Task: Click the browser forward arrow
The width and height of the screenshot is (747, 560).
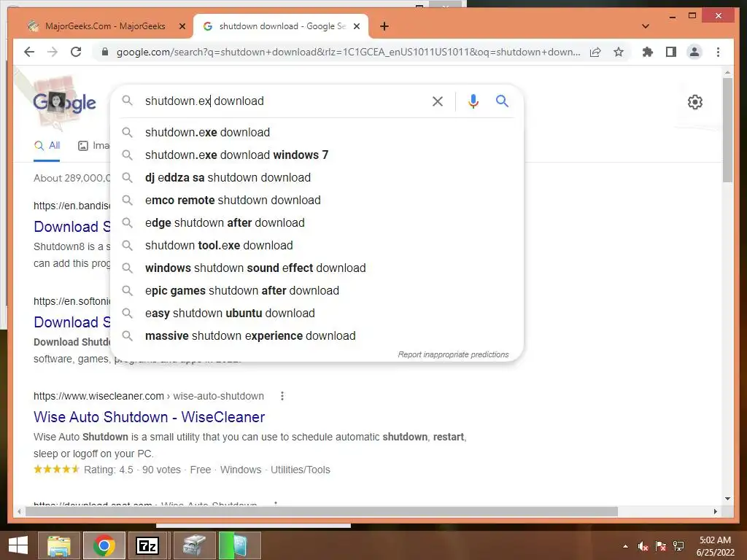Action: click(x=53, y=52)
